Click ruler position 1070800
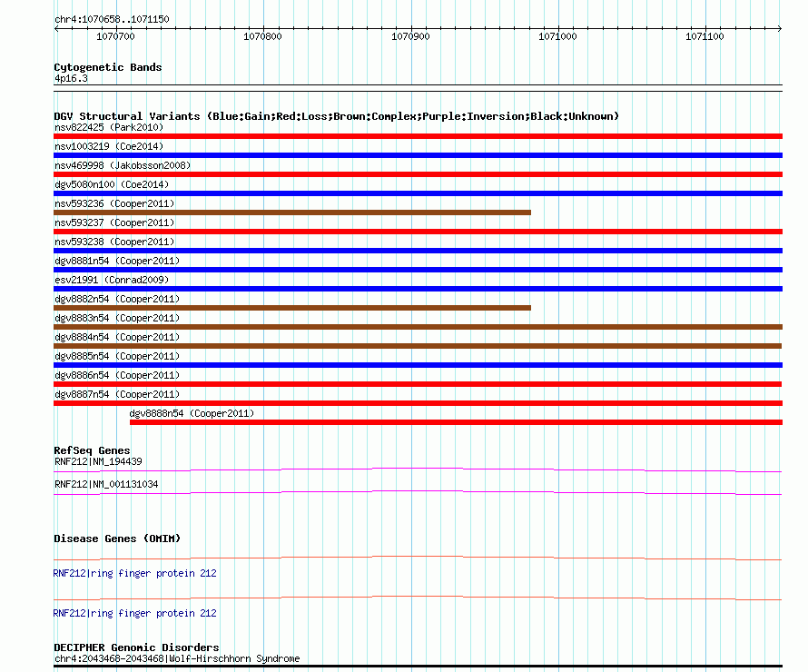The image size is (808, 672). pyautogui.click(x=262, y=36)
